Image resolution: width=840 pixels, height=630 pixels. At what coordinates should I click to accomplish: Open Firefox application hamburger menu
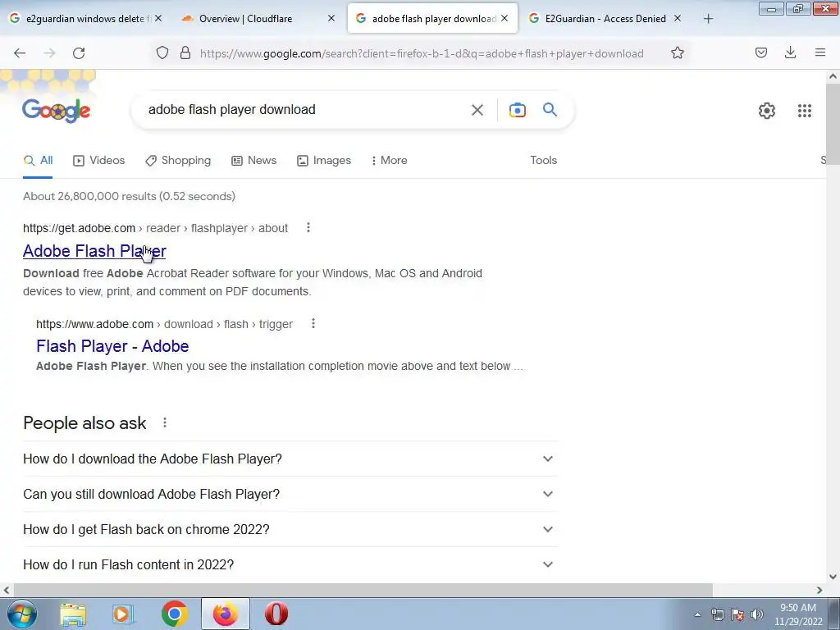(820, 53)
